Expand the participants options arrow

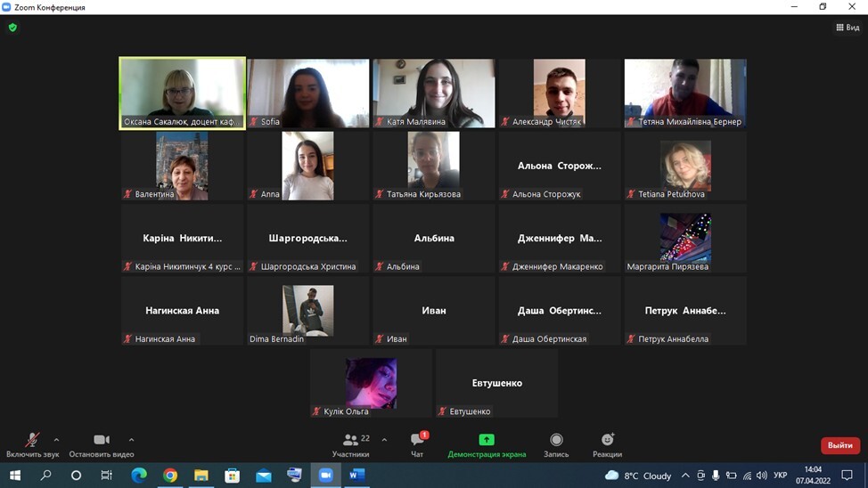[x=384, y=440]
